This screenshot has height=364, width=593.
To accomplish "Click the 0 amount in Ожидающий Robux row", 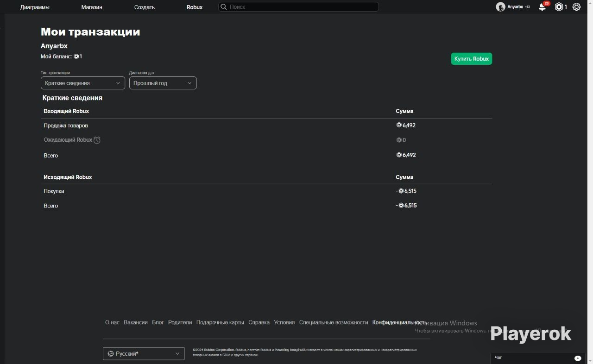I will pos(401,140).
